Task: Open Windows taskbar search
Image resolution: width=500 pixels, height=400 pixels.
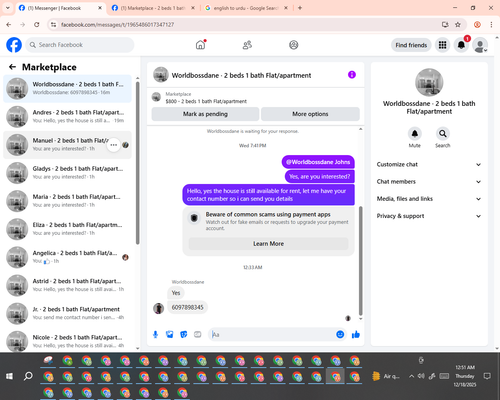Action: tap(28, 376)
